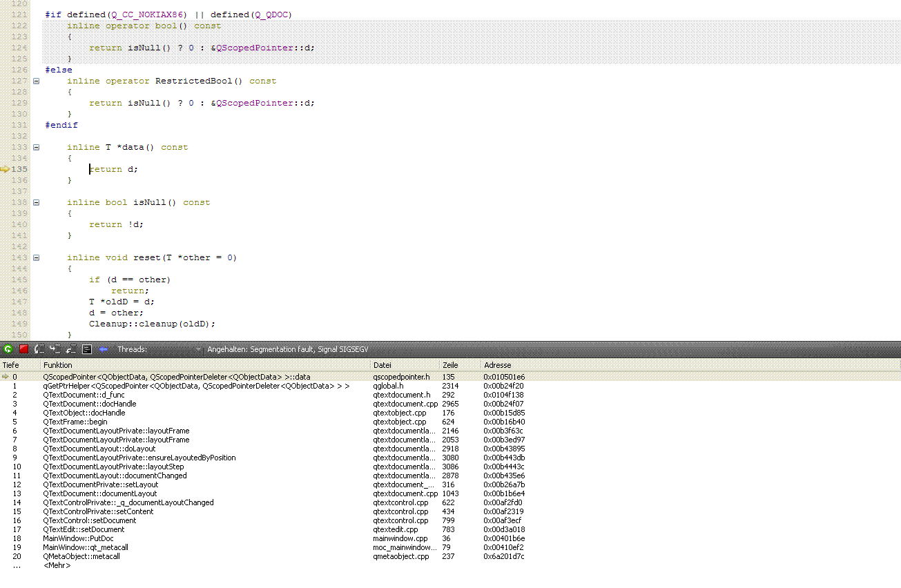Collapse the data() function fold at line 133
The width and height of the screenshot is (901, 588).
36,147
